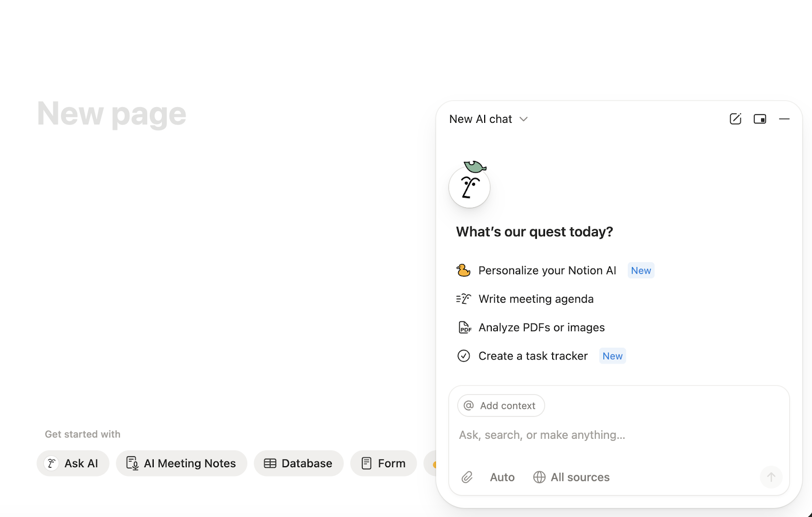
Task: Click the Ask AI button
Action: (73, 463)
